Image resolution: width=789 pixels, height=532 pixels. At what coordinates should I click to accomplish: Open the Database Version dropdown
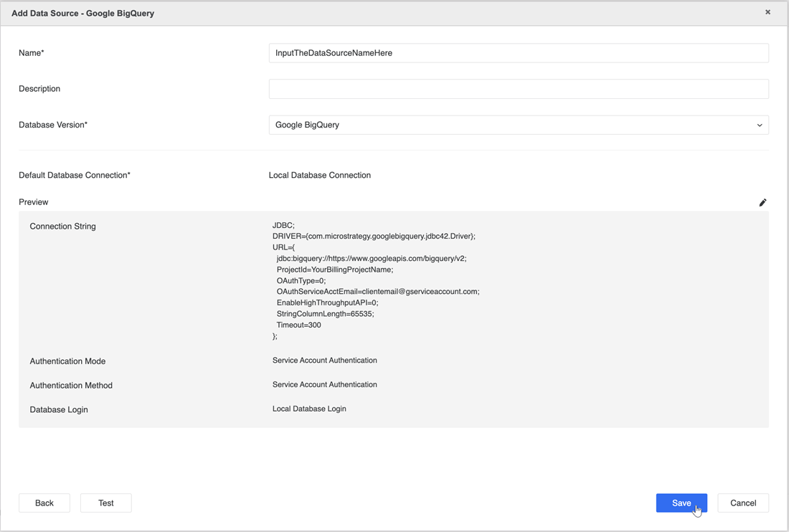pyautogui.click(x=518, y=125)
